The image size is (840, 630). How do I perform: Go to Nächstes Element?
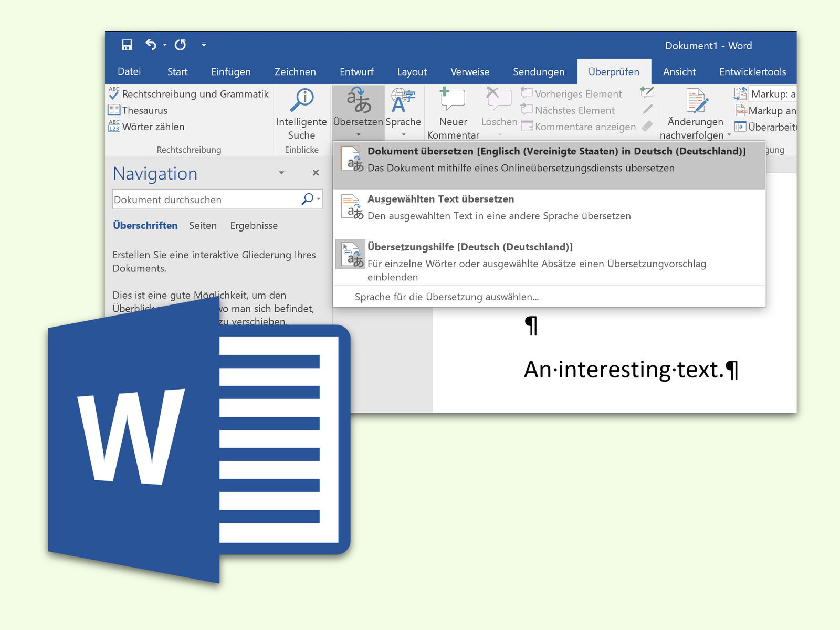coord(568,110)
